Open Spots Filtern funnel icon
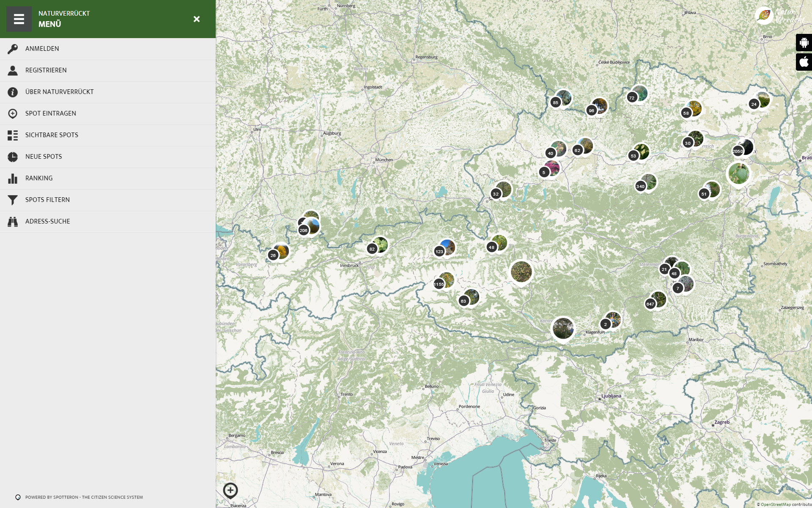 coord(13,200)
